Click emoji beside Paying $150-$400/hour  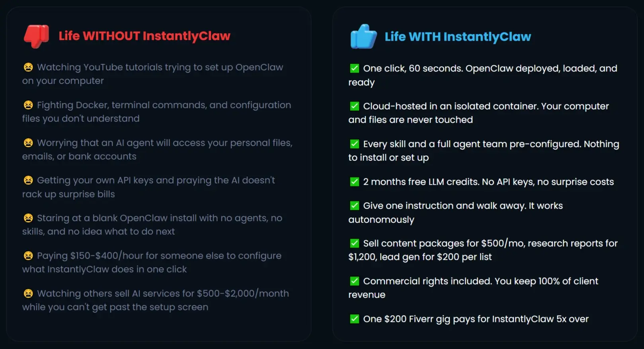[28, 255]
